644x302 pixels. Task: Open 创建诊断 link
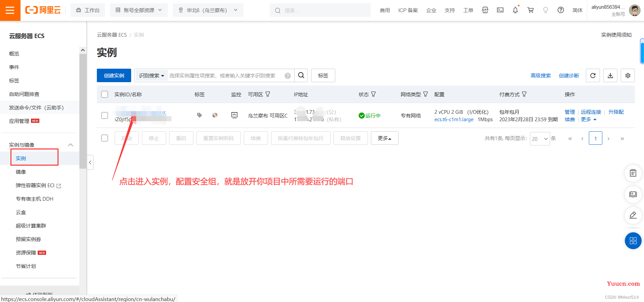coord(569,75)
